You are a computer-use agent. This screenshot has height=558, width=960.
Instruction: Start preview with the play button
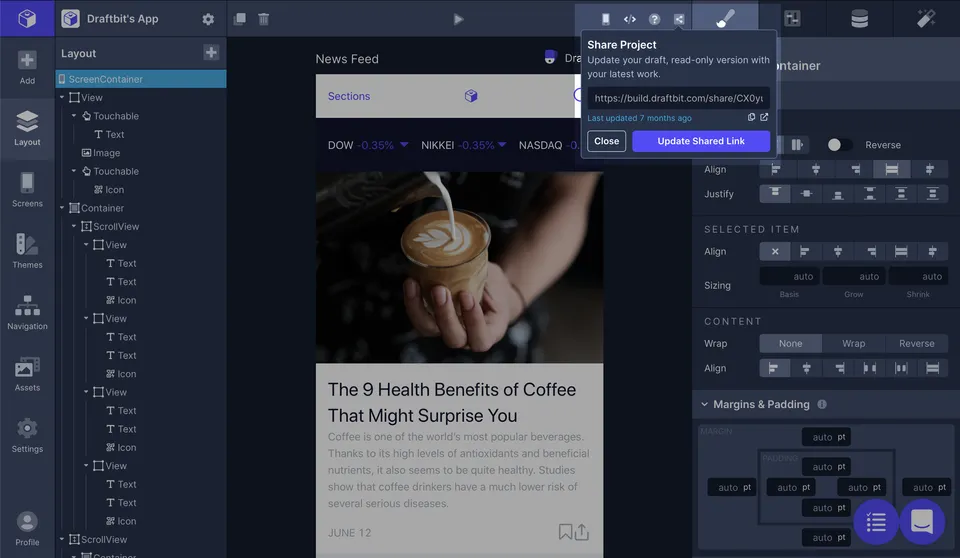458,19
